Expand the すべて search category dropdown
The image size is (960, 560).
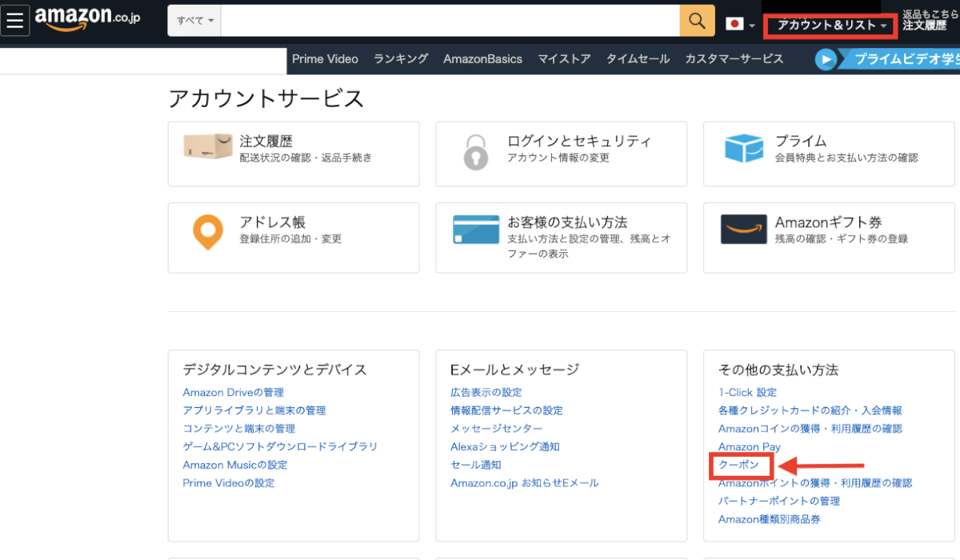(194, 21)
